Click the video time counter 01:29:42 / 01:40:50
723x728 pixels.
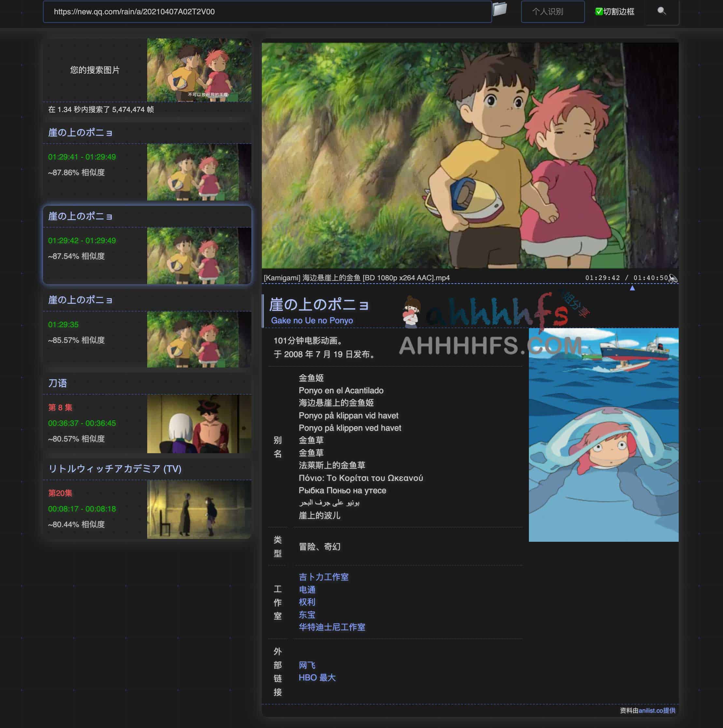click(626, 278)
